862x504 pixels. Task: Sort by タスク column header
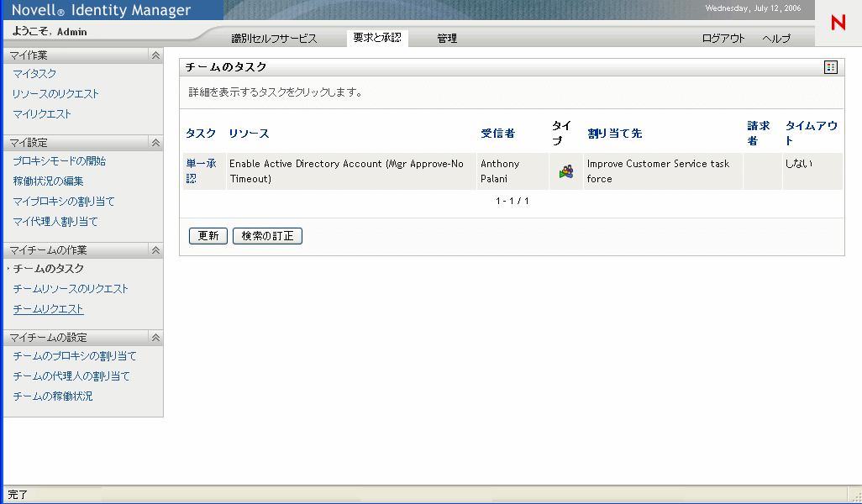point(201,134)
